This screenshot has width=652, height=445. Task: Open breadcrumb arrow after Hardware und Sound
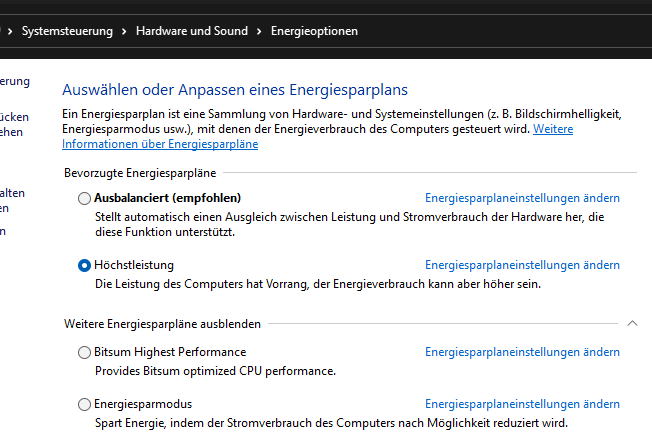click(259, 31)
